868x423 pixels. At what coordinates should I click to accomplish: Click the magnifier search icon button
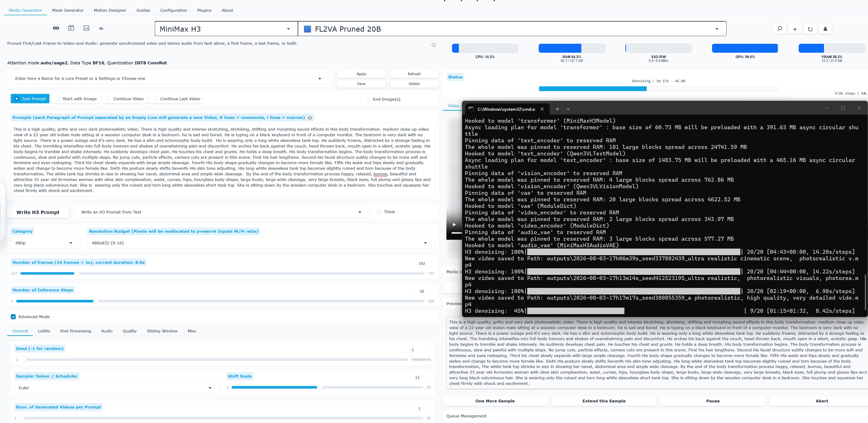pos(780,29)
